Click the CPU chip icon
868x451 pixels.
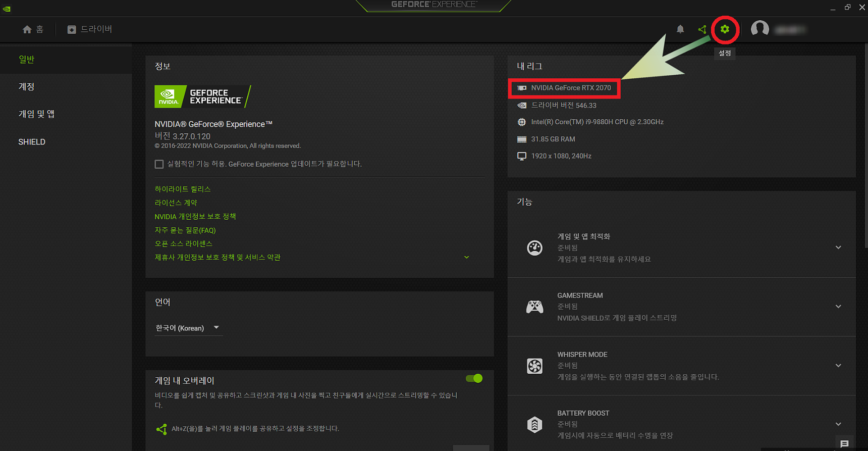(522, 122)
